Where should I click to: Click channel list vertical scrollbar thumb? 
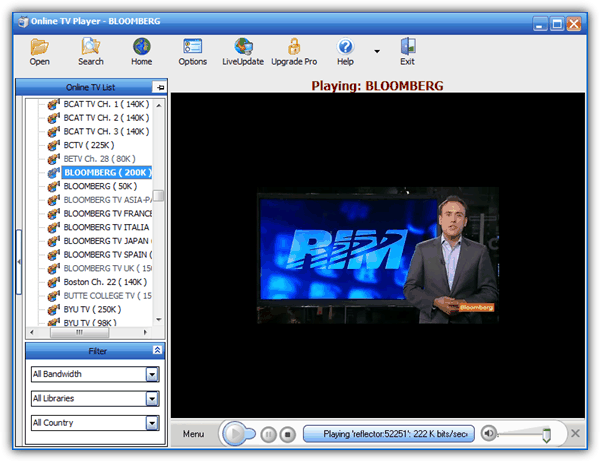click(x=158, y=196)
